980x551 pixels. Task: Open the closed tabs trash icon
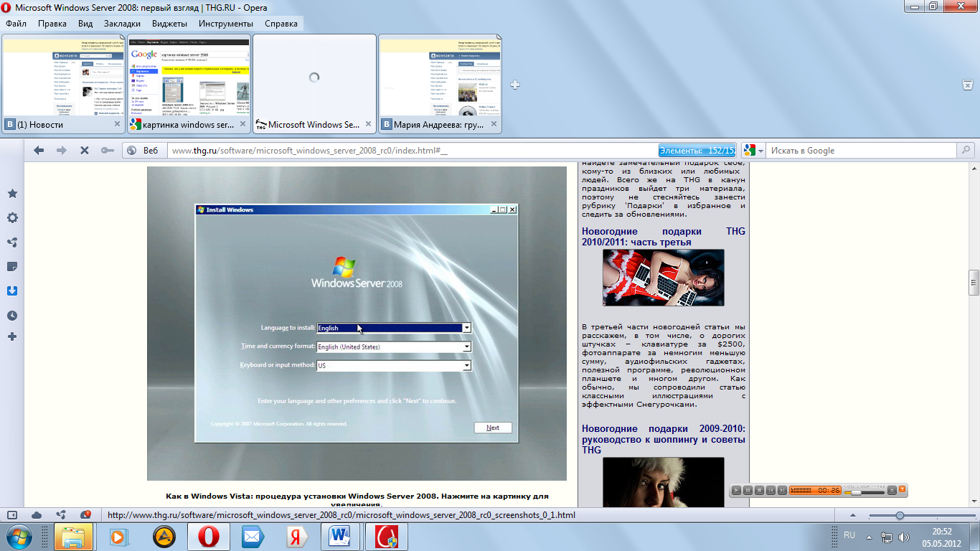tap(966, 85)
